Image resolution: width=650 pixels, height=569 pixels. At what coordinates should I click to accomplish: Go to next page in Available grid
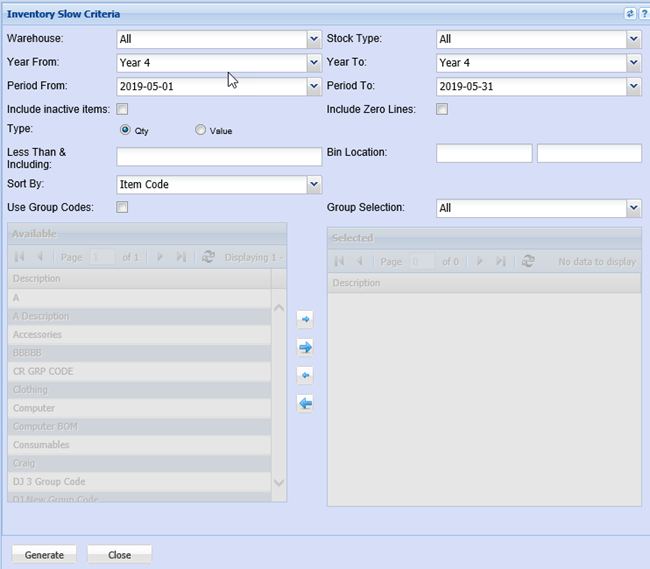click(x=160, y=257)
